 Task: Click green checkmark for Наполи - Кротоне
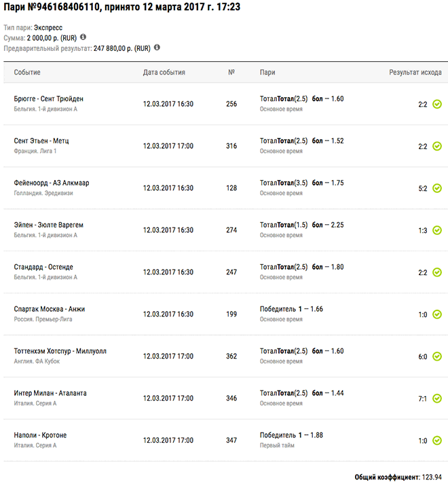point(437,441)
